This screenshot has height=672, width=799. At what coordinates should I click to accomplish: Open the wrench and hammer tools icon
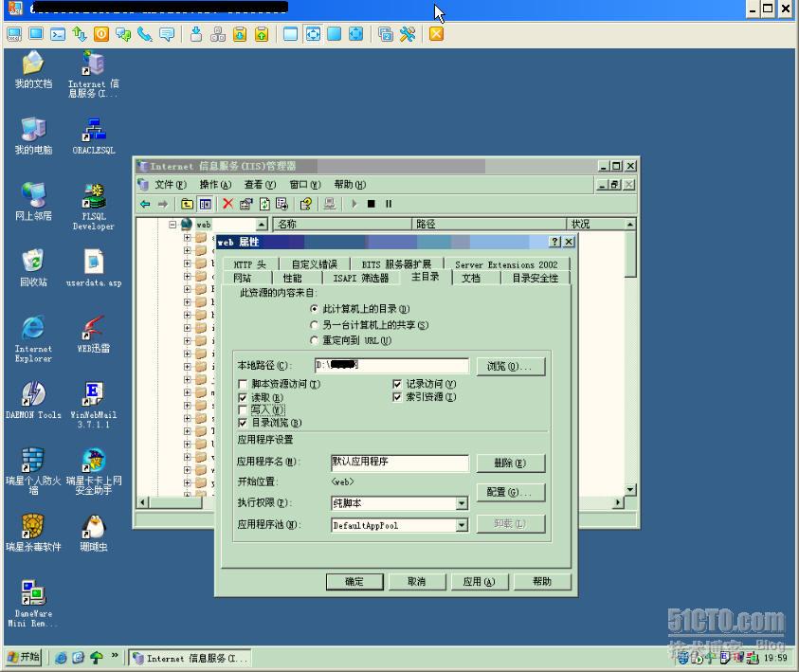click(x=408, y=34)
